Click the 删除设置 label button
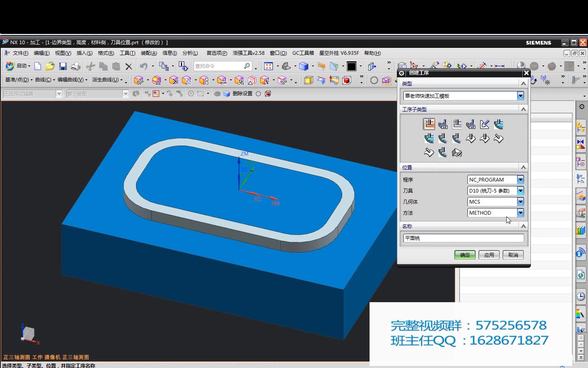The width and height of the screenshot is (588, 368). (x=243, y=94)
